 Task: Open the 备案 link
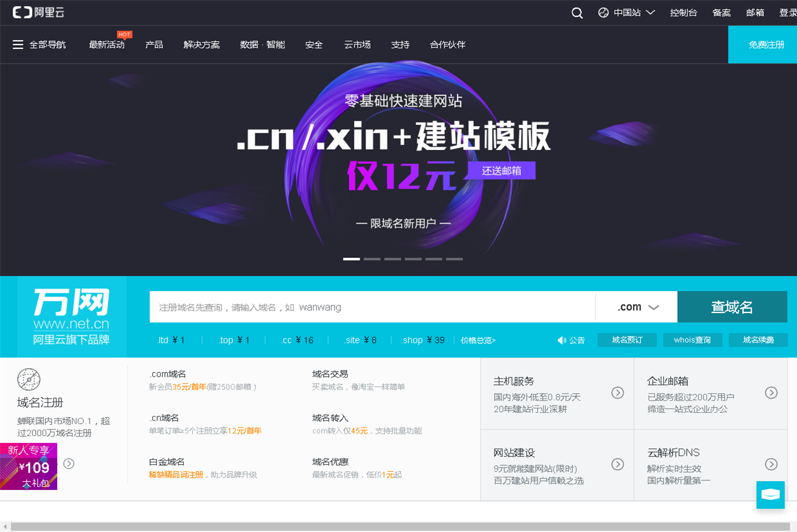(x=722, y=13)
